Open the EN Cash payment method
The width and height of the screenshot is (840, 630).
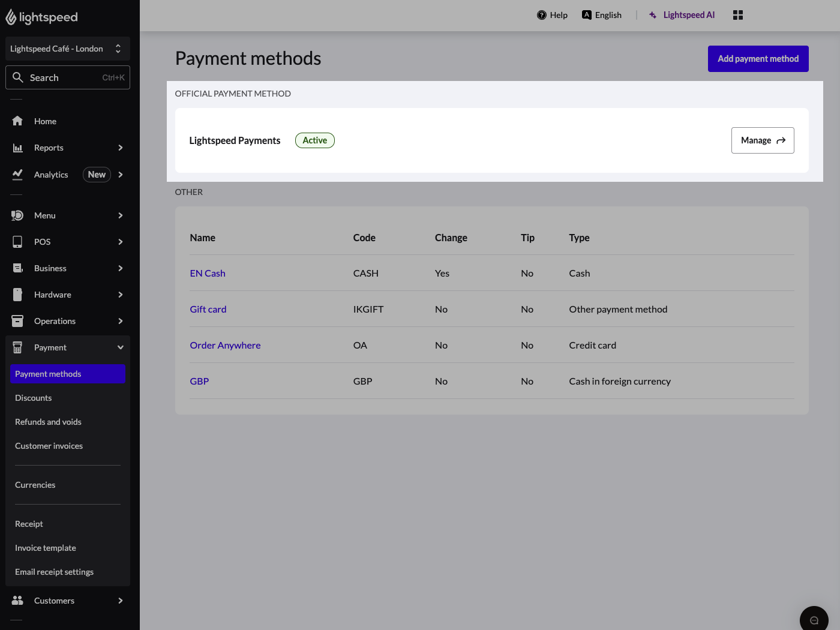tap(208, 273)
